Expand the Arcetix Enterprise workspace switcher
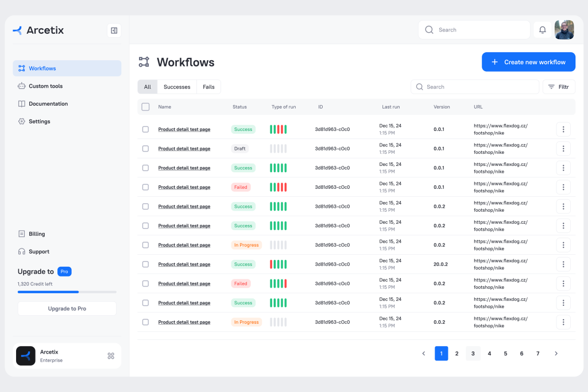 pos(111,356)
